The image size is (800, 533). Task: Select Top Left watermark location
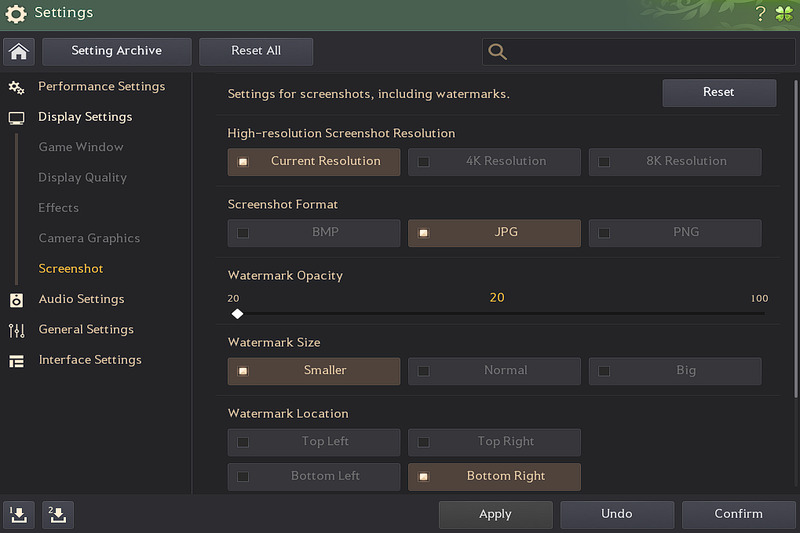click(314, 442)
